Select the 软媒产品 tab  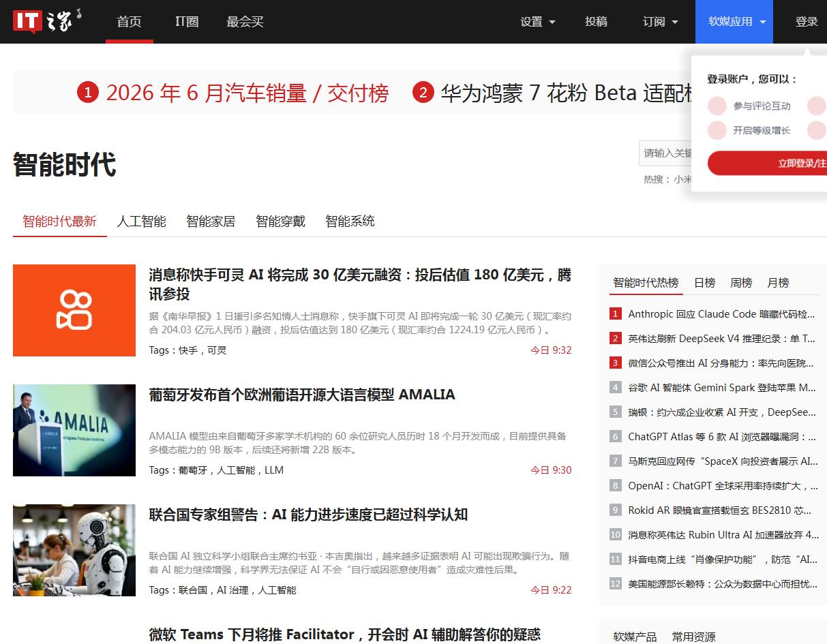[635, 637]
